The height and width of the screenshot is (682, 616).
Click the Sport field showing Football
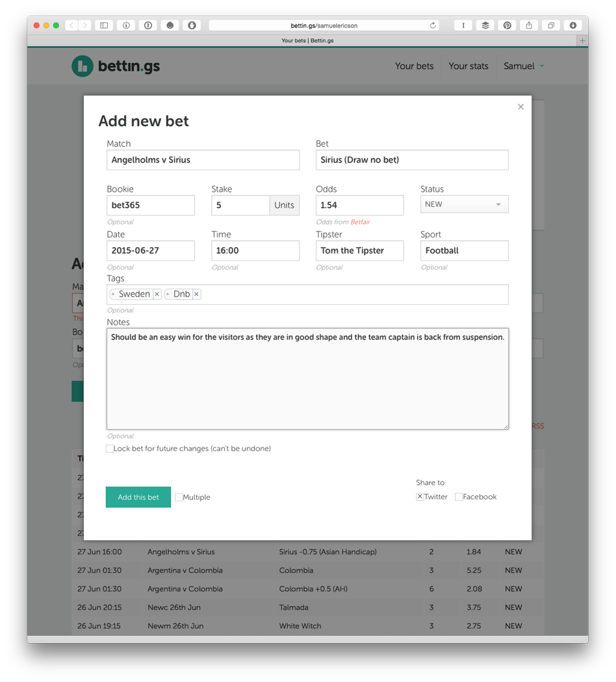tap(465, 250)
